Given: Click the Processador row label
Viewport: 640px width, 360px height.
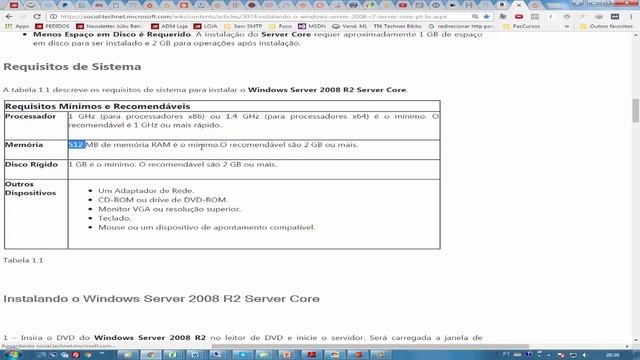Looking at the screenshot, I should point(30,116).
